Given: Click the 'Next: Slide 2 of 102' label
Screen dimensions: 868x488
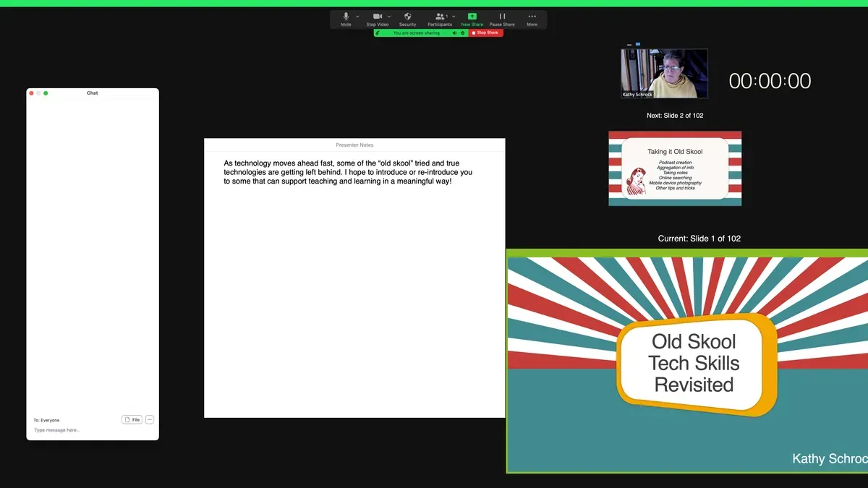Looking at the screenshot, I should pos(675,116).
